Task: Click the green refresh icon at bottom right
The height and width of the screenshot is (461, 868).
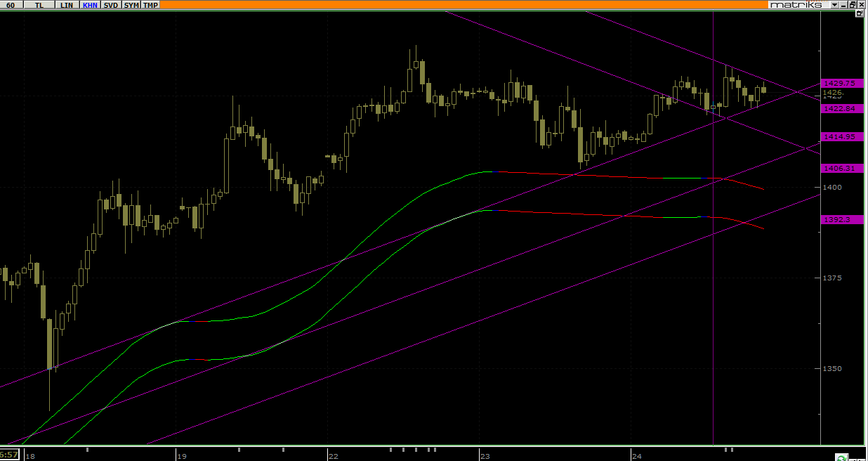Action: coord(841,456)
